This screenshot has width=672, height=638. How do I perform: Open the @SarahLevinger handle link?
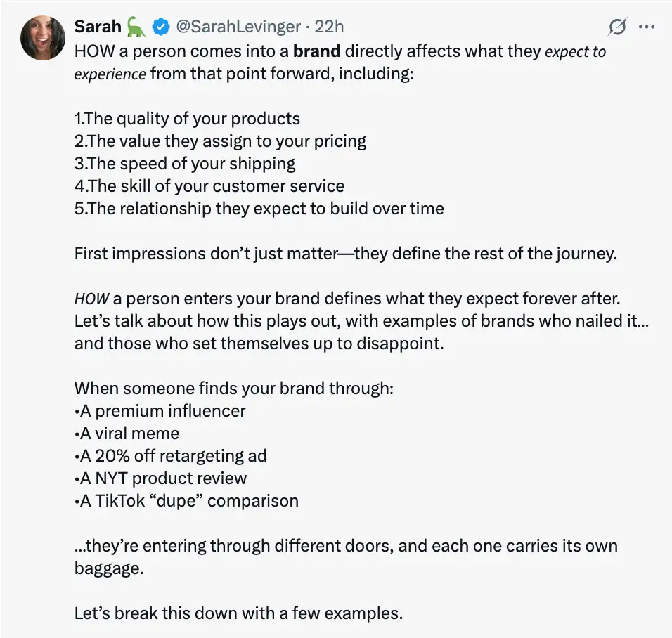coord(238,27)
